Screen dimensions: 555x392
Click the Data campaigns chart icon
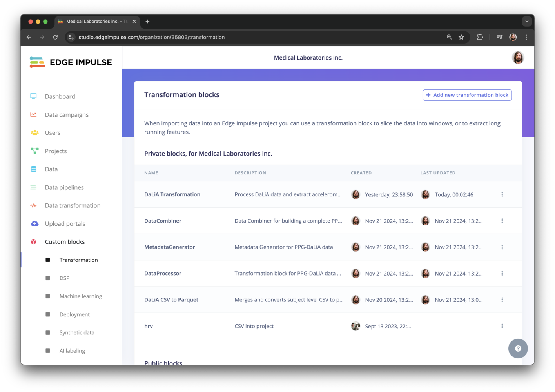coord(34,114)
